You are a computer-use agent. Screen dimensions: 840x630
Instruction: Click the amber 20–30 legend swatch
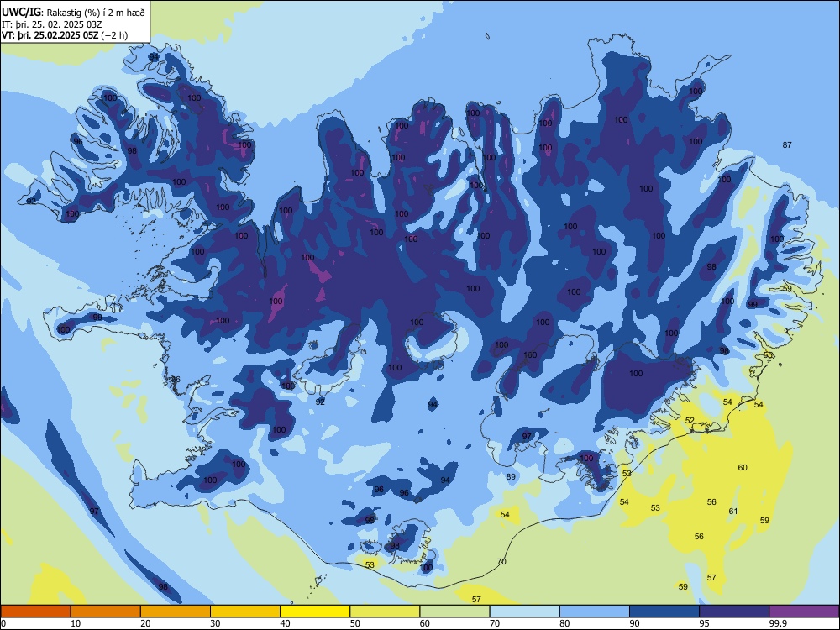point(176,612)
